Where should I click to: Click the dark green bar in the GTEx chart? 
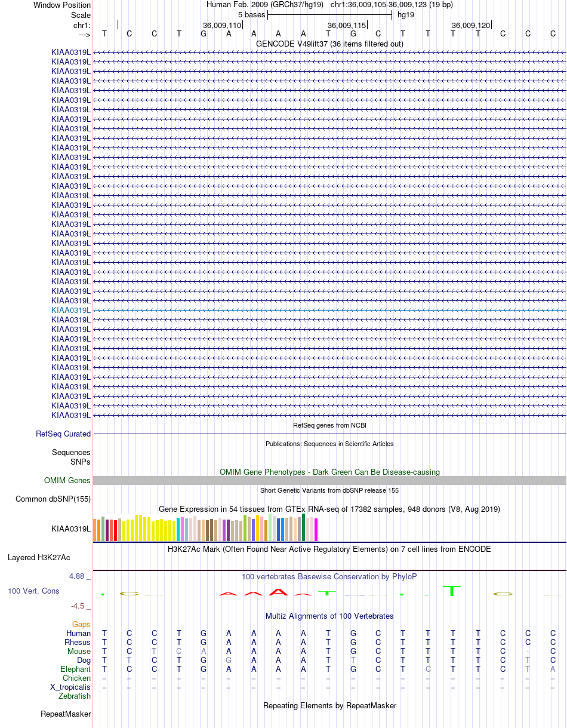click(x=304, y=527)
